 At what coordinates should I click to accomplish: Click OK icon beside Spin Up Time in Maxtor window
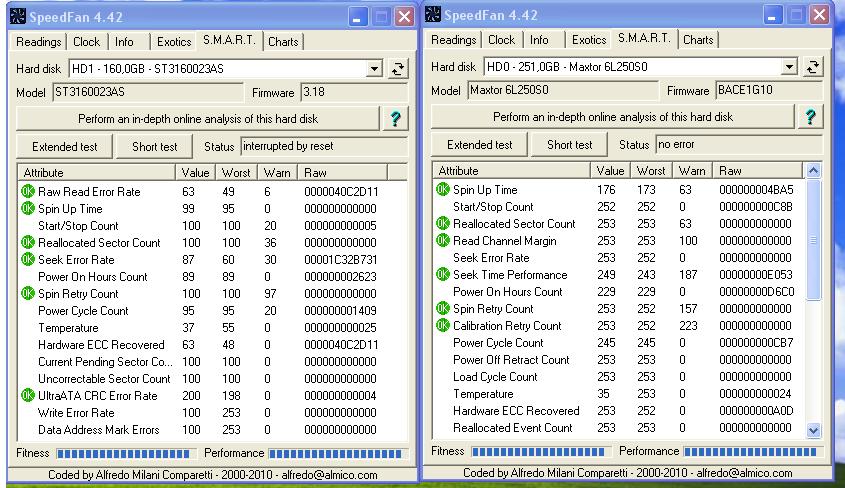tap(442, 189)
